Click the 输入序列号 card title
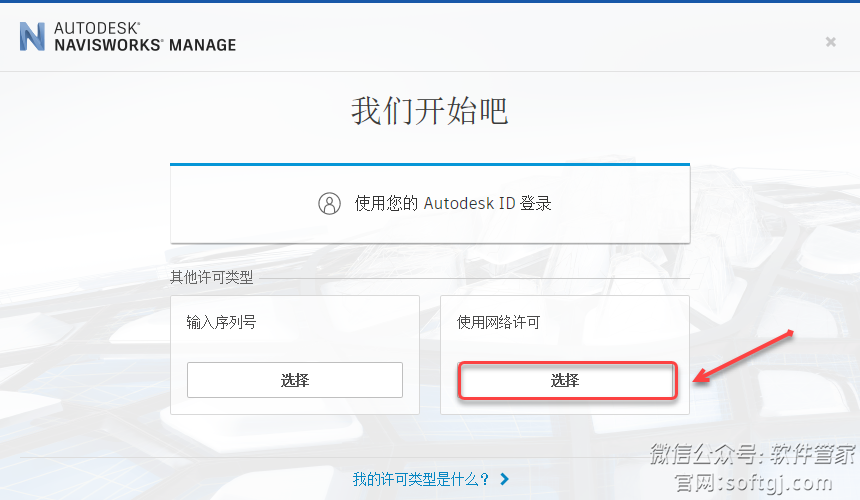860x500 pixels. [221, 322]
